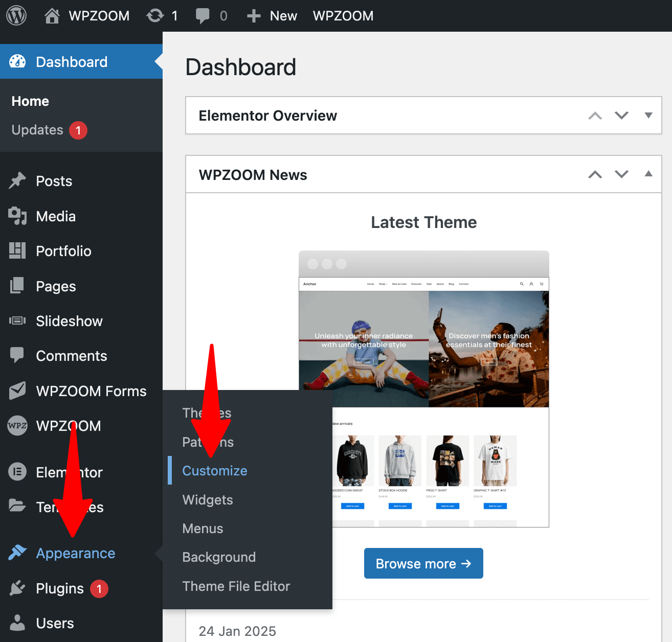Click the Browse more button
Screen dimensions: 672x642
click(423, 563)
